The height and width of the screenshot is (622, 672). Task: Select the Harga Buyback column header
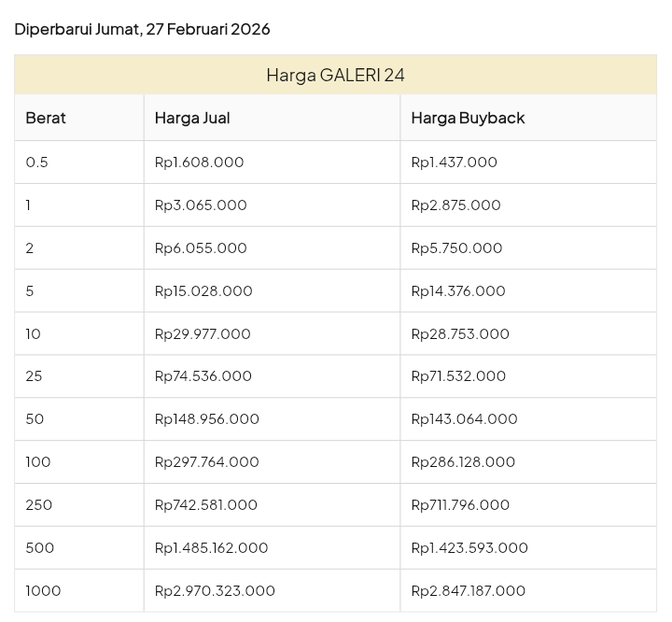[468, 118]
